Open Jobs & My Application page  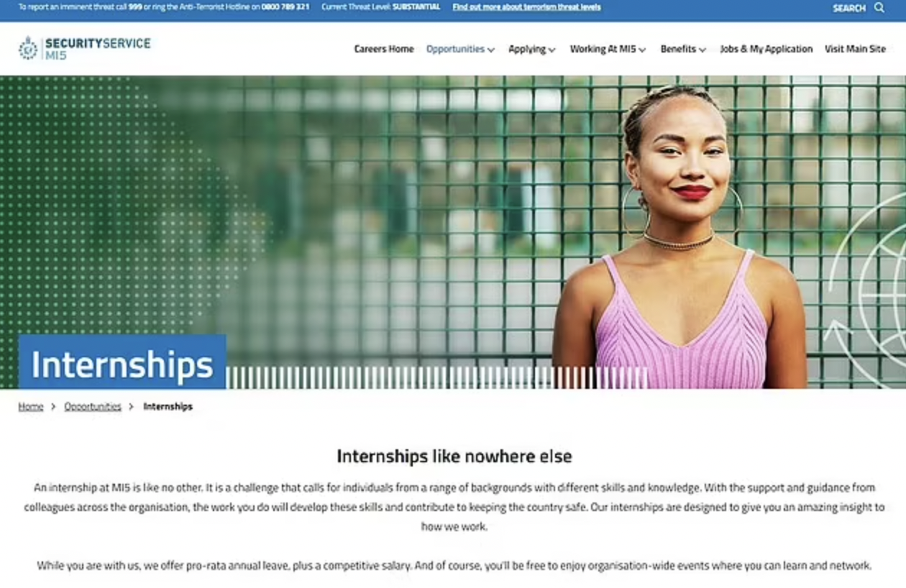coord(766,49)
